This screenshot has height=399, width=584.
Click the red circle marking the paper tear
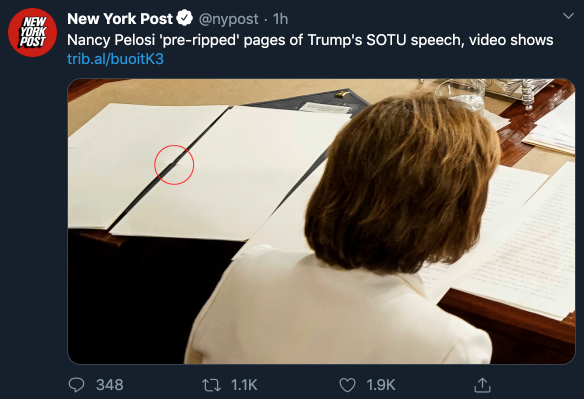coord(174,165)
